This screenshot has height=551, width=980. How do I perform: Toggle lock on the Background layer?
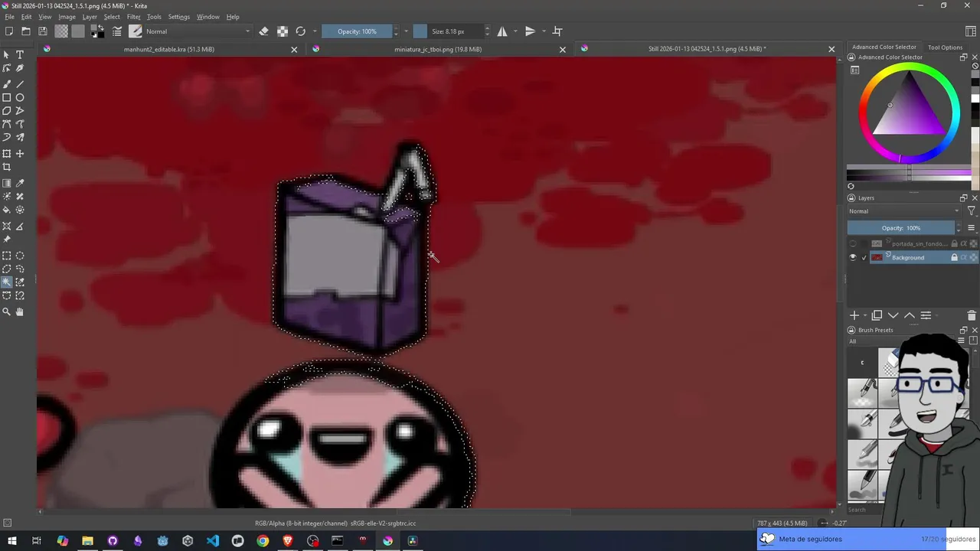[x=954, y=258]
